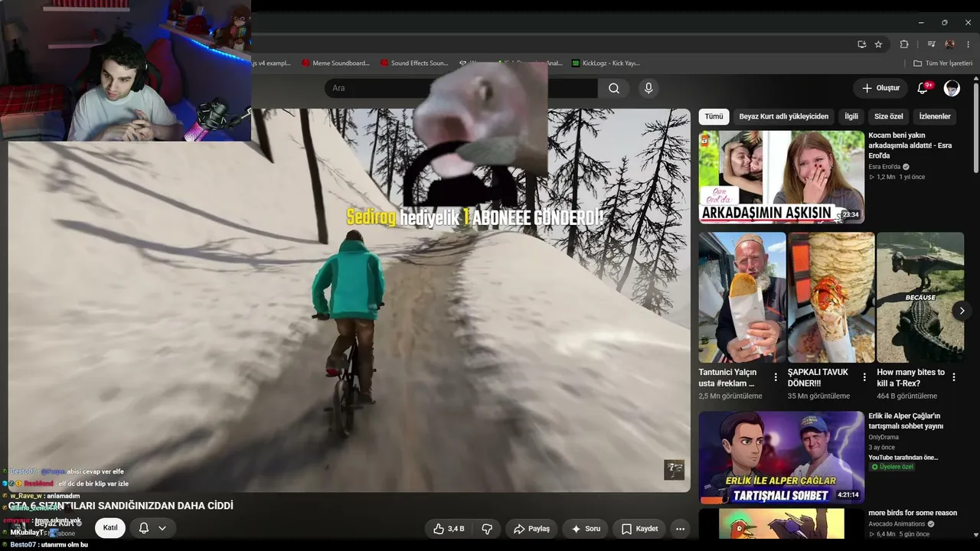Start voice search with the microphone icon
Viewport: 980px width, 551px height.
(648, 88)
